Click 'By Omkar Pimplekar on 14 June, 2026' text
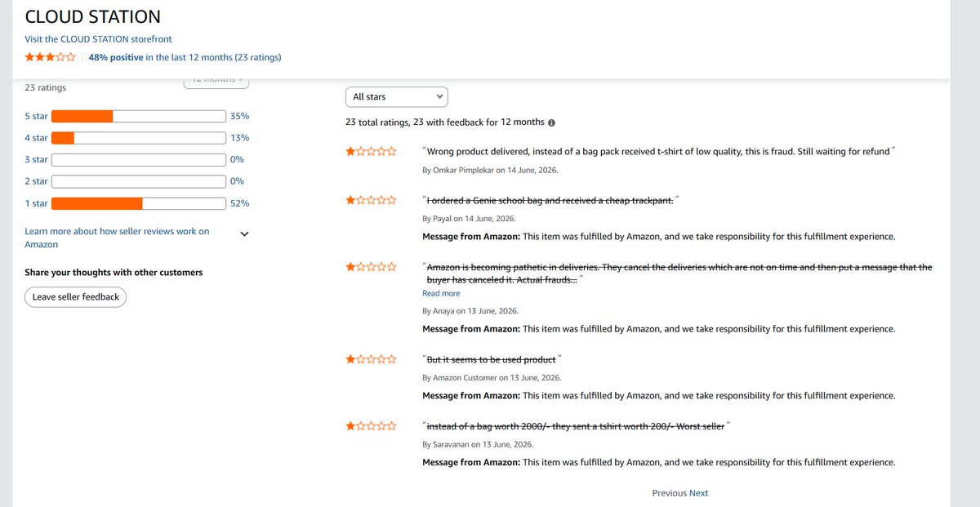Screen dimensions: 980x507 [490, 170]
